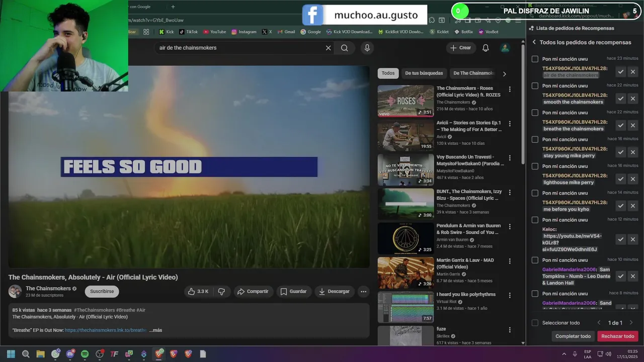644x362 pixels.
Task: Select the 'De tus búsquedas' chip
Action: coord(424,73)
